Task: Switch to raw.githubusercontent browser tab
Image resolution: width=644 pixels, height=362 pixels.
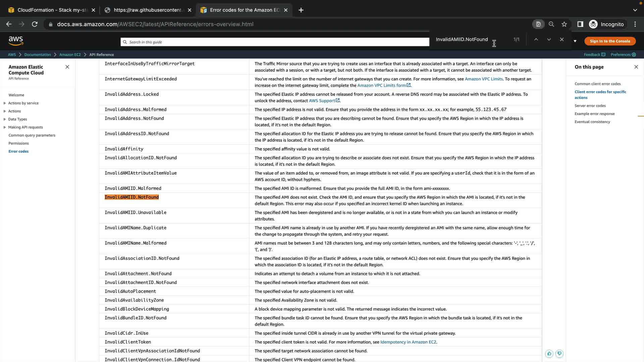Action: tap(148, 10)
